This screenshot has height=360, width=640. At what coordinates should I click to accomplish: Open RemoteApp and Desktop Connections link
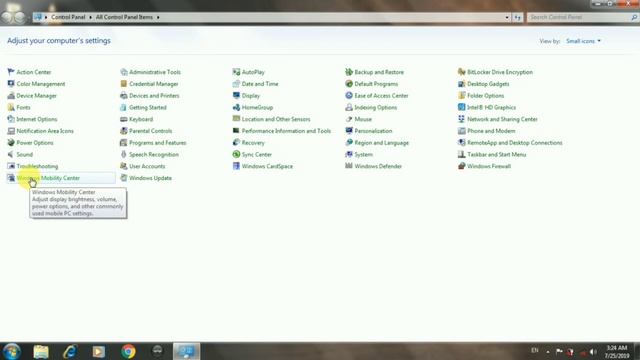pos(515,143)
